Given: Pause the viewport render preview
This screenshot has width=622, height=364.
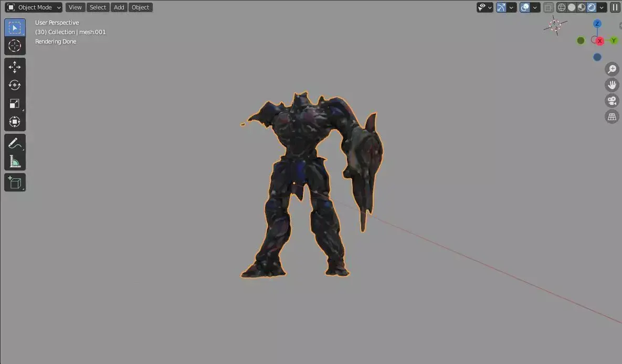Looking at the screenshot, I should point(615,7).
